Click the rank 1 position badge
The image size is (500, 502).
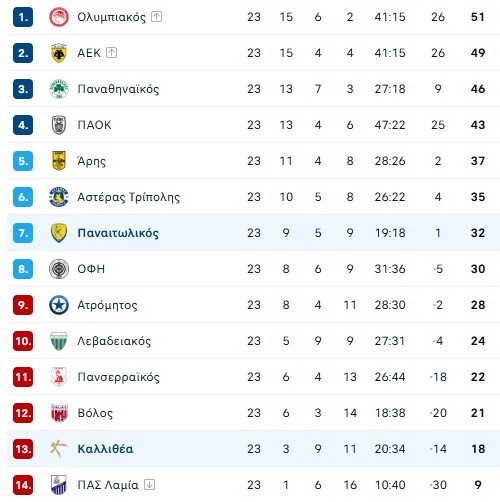23,17
